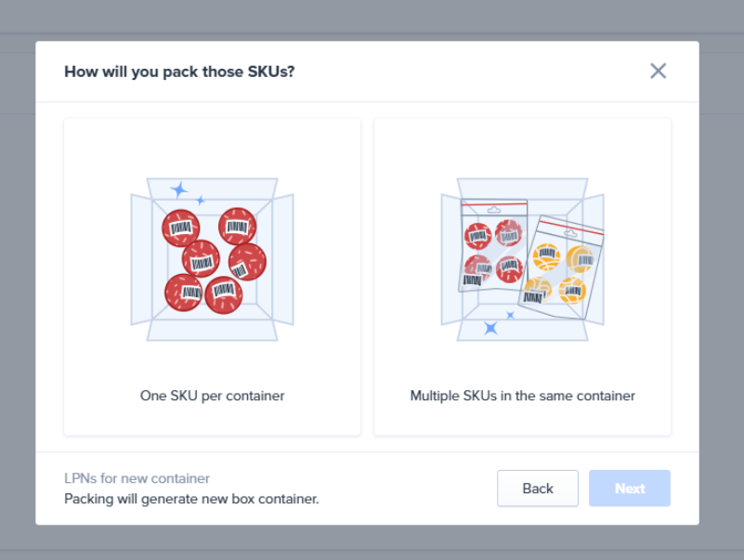
Task: Choose the One SKU per container card
Action: coord(212,277)
